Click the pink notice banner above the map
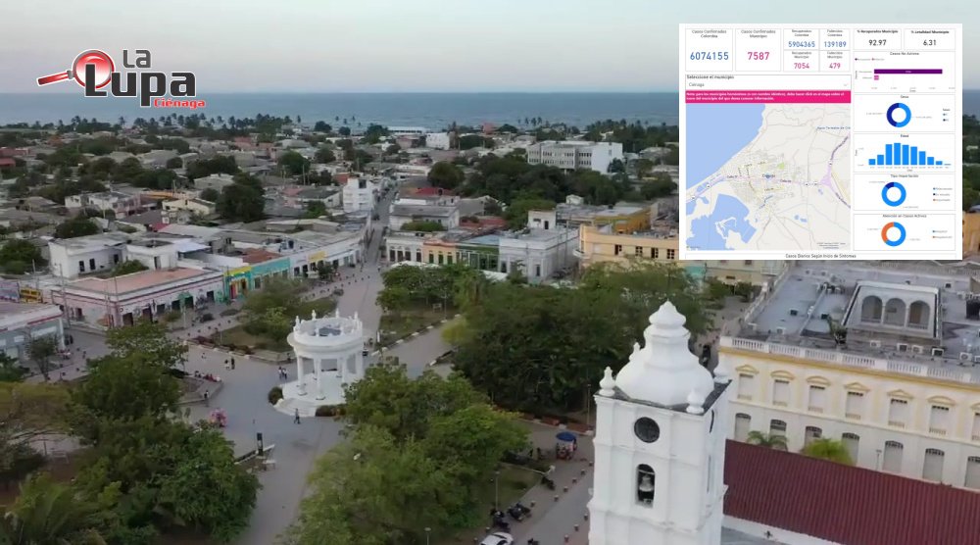The image size is (980, 545). (x=767, y=96)
